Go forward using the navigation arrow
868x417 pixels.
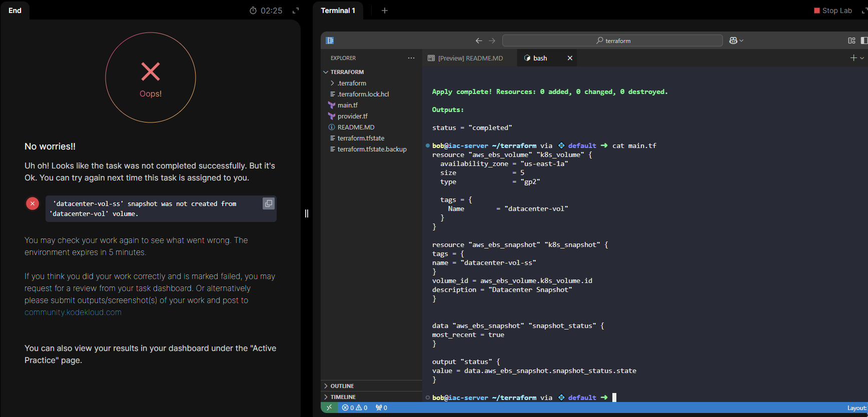492,40
